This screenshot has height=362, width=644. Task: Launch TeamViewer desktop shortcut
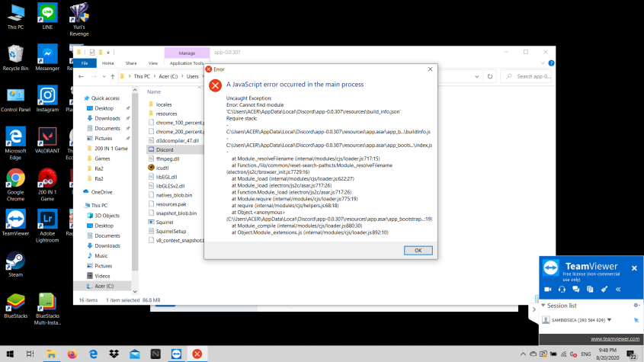click(x=15, y=223)
